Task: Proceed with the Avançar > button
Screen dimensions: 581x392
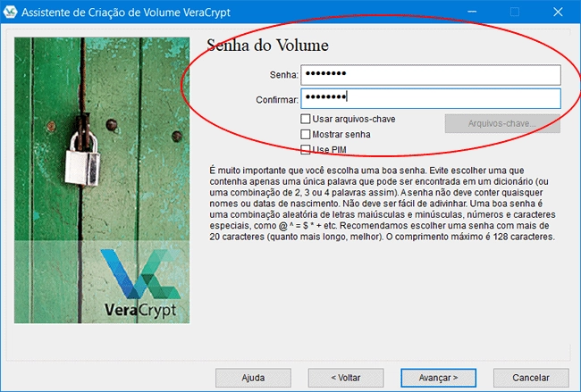Action: [438, 378]
